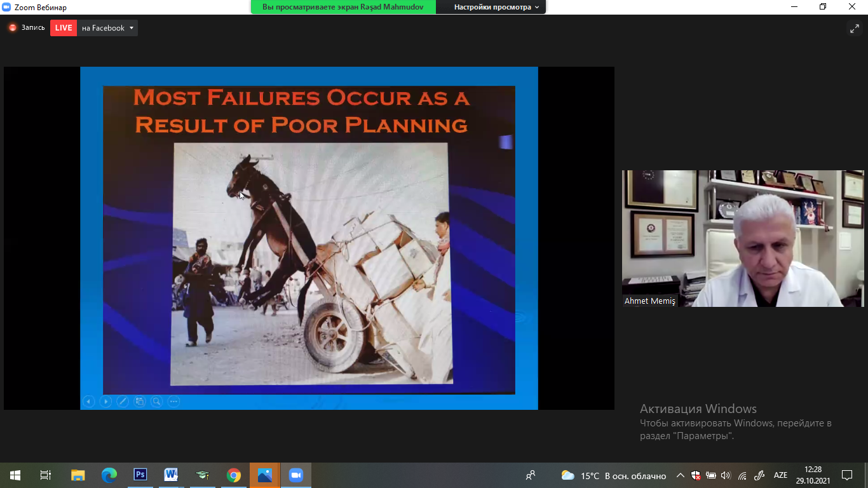This screenshot has width=868, height=488.
Task: Switch to Microsoft Word in the taskbar
Action: [x=171, y=475]
